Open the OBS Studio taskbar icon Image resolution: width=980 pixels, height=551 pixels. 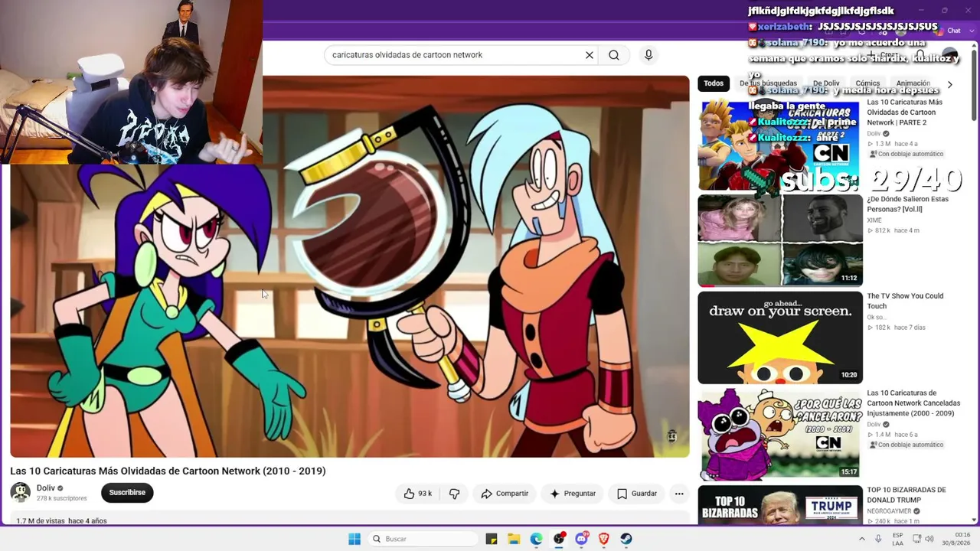pos(559,539)
